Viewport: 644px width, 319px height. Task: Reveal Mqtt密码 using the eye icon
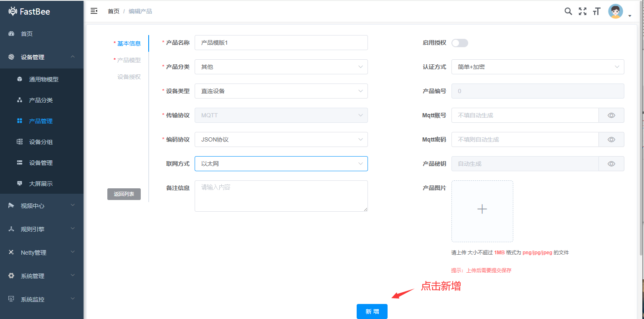(611, 139)
